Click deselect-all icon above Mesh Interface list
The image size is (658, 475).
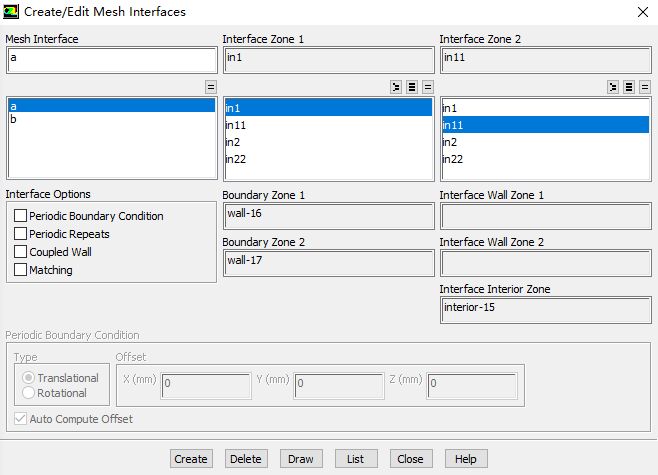coord(211,87)
